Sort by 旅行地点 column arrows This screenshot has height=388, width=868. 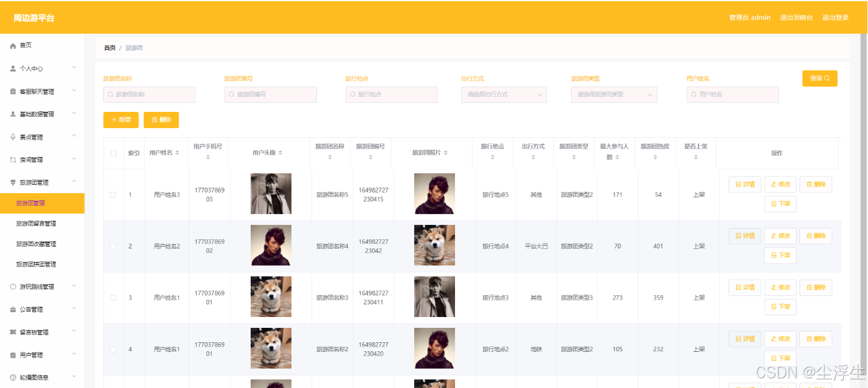492,158
